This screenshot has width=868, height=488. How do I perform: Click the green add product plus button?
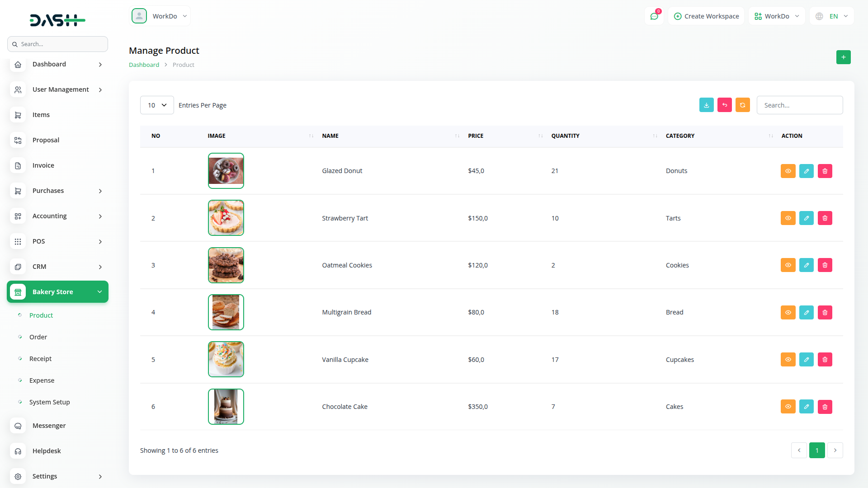pos(843,57)
